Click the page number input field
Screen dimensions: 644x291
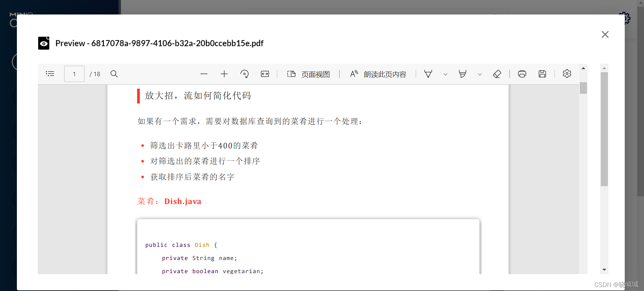[74, 74]
